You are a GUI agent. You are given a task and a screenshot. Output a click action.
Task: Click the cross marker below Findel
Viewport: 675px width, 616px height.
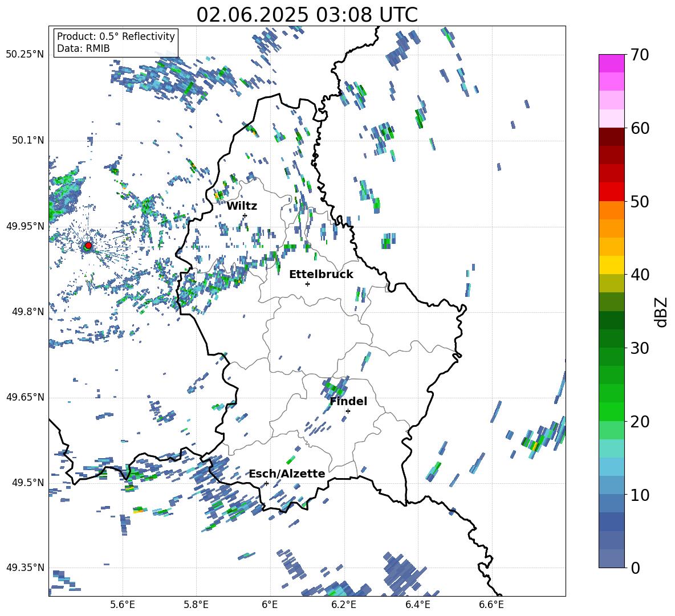[348, 411]
